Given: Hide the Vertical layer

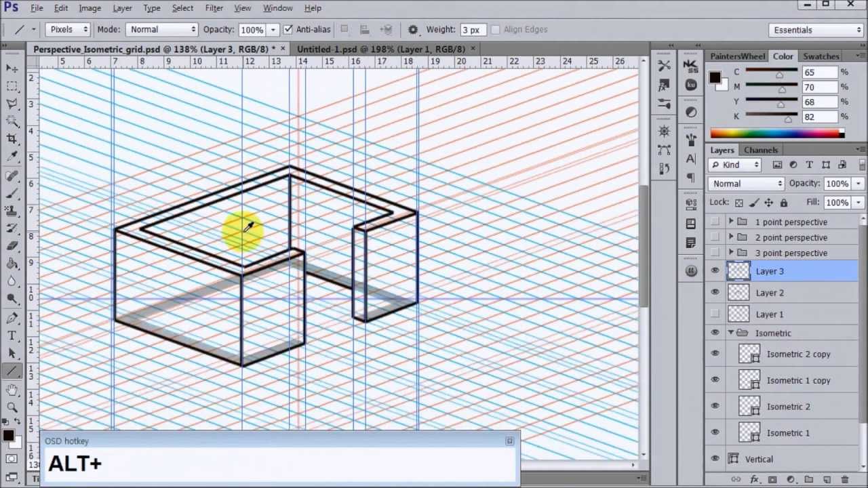Looking at the screenshot, I should coord(715,459).
